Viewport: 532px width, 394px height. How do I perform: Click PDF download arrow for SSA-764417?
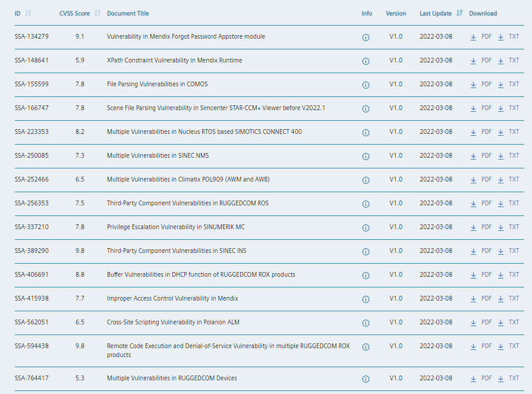coord(473,379)
